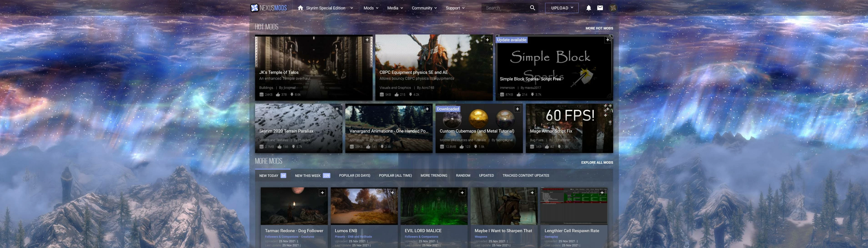868x248 pixels.
Task: Open CBPC Equipment physics SE and AE title
Action: pyautogui.click(x=414, y=72)
